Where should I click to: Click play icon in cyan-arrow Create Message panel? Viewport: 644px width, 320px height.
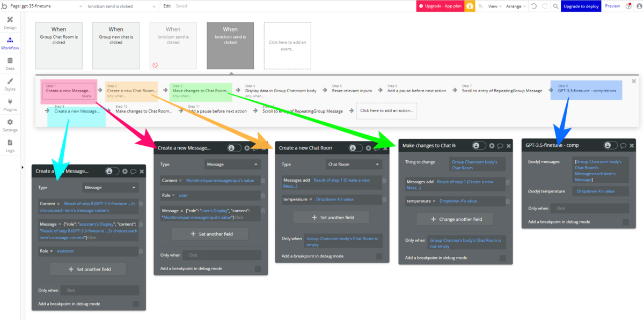(x=125, y=171)
